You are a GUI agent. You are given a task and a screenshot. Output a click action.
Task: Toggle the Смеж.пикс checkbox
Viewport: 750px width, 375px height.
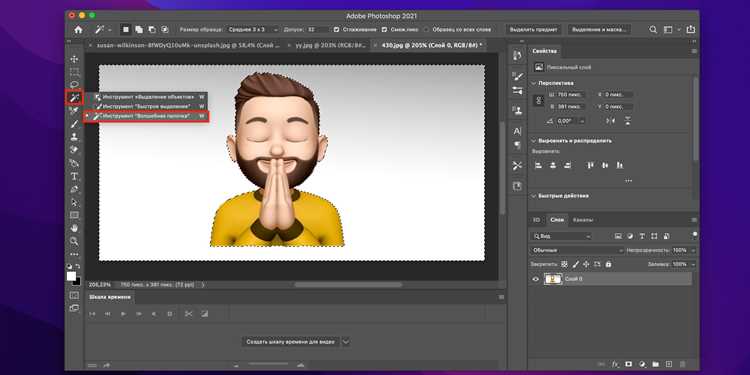pyautogui.click(x=384, y=30)
